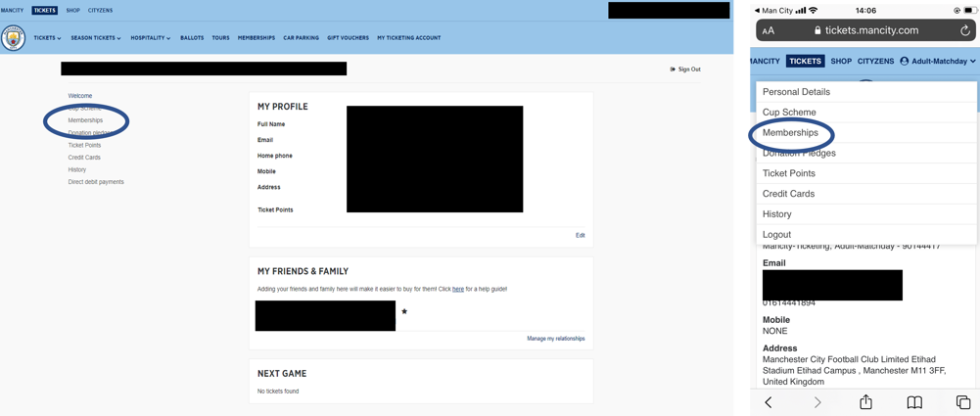Tap the Safari share icon

click(865, 401)
